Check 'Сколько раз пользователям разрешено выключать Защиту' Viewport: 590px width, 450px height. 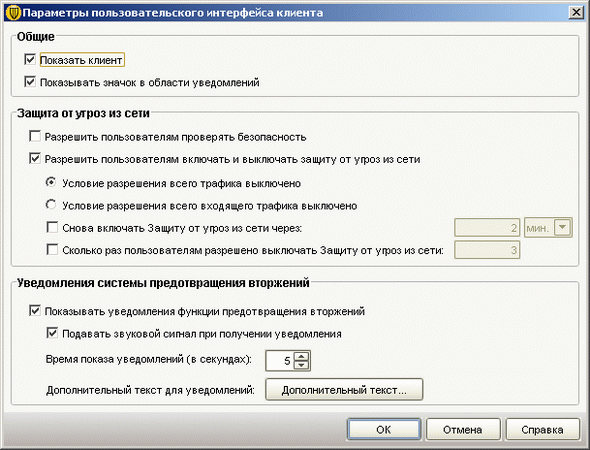[52, 249]
